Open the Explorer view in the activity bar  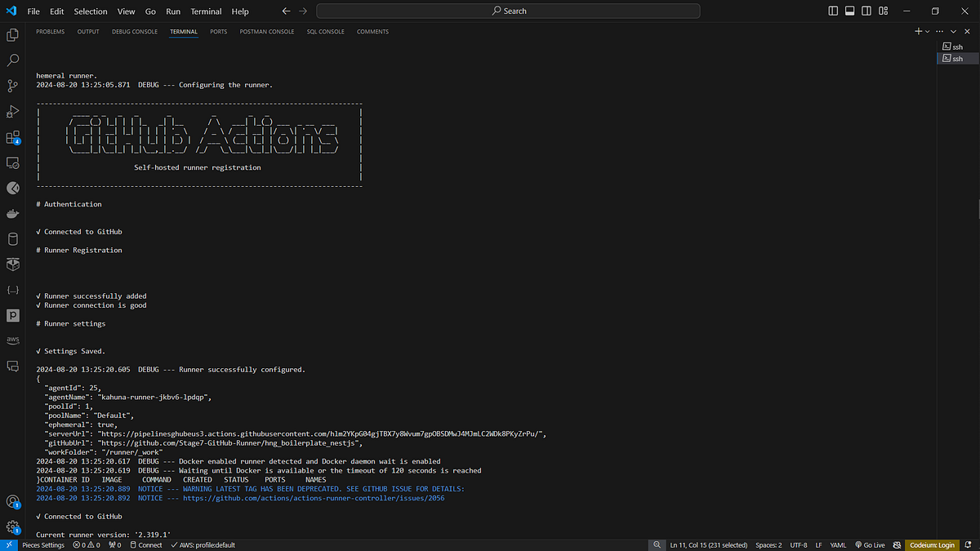(x=12, y=35)
